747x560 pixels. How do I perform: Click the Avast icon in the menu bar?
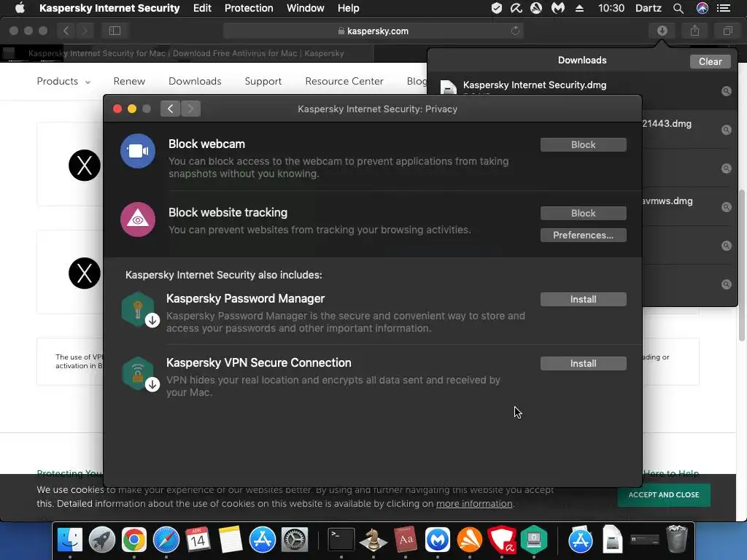click(x=536, y=8)
